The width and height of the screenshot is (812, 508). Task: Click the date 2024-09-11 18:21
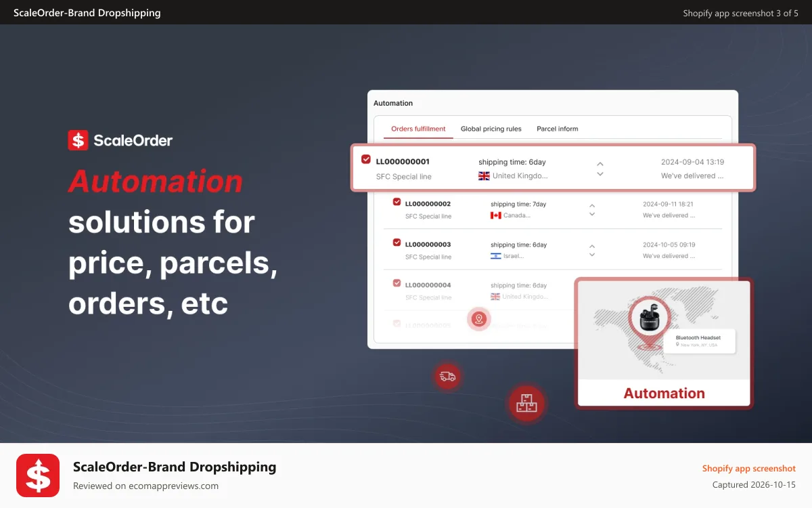click(x=668, y=204)
